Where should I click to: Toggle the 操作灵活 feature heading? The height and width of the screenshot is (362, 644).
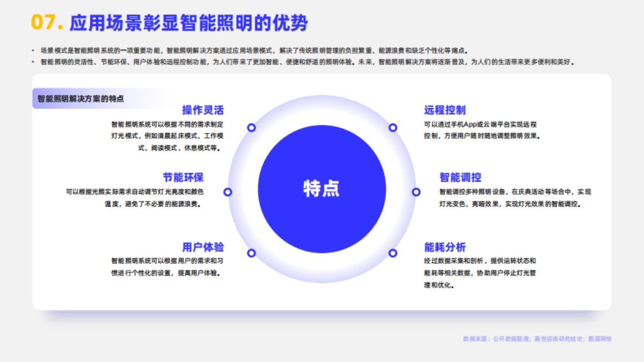point(203,110)
